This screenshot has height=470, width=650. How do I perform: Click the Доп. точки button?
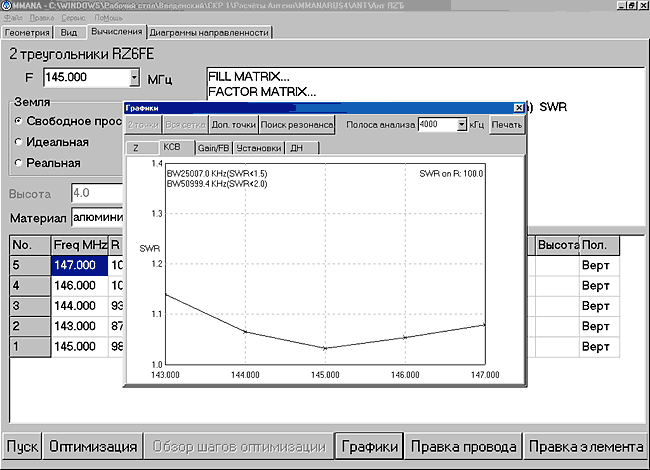(235, 125)
